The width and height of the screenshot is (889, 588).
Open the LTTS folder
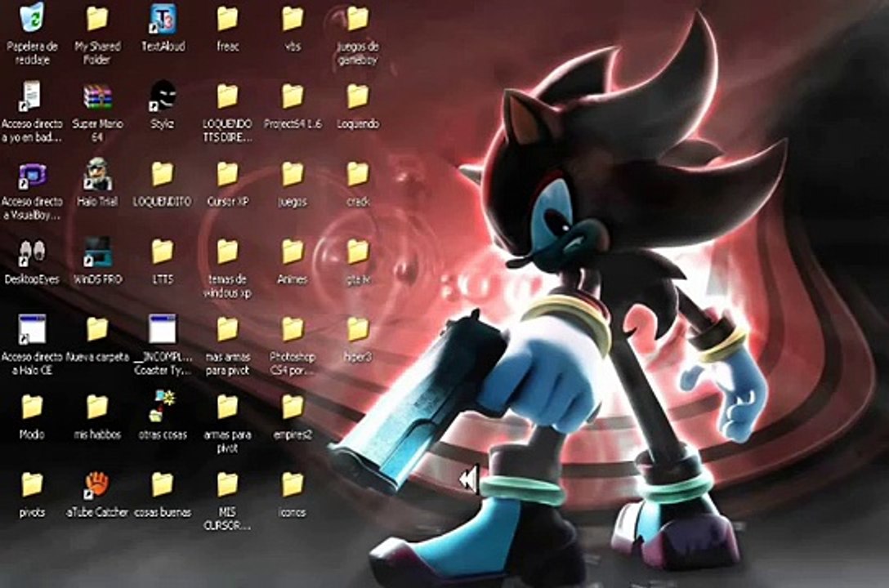click(163, 251)
